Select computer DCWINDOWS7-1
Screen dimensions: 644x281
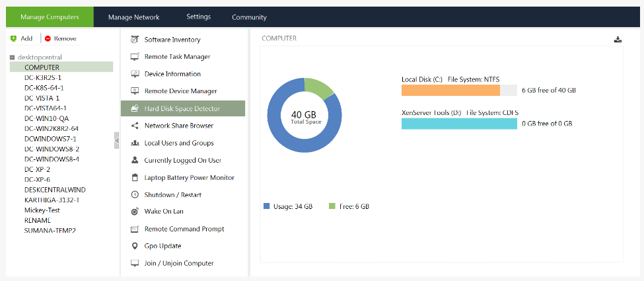50,139
